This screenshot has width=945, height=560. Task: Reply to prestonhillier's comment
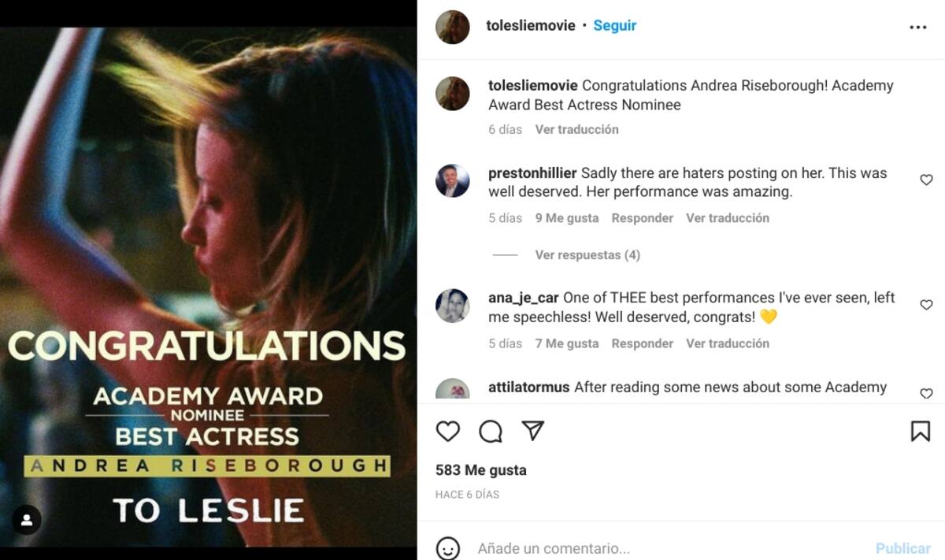click(642, 218)
